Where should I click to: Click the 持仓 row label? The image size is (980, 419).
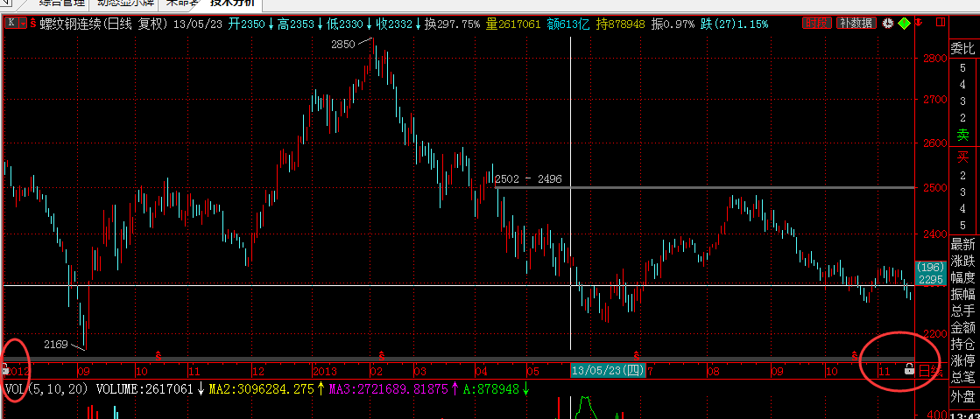(x=963, y=344)
